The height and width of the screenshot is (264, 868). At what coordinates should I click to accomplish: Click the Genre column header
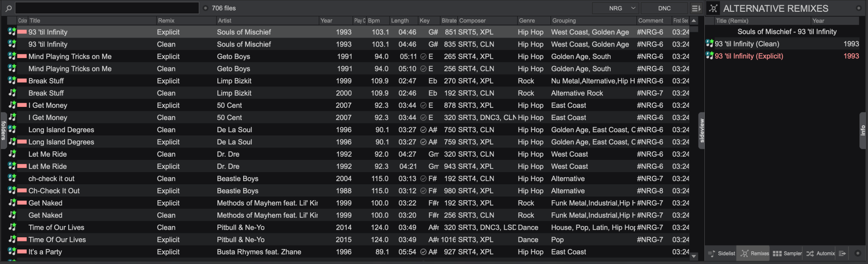533,20
